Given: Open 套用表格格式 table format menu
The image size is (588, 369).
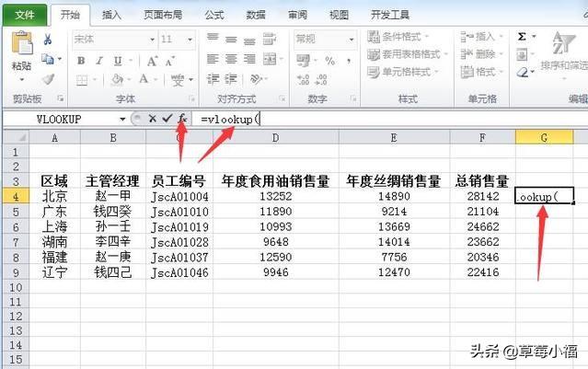Looking at the screenshot, I should pos(408,54).
